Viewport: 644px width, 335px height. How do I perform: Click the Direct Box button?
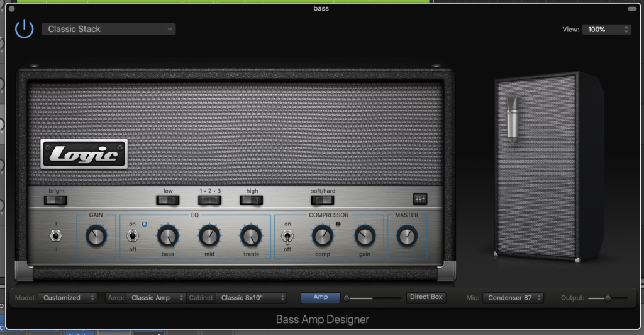426,297
